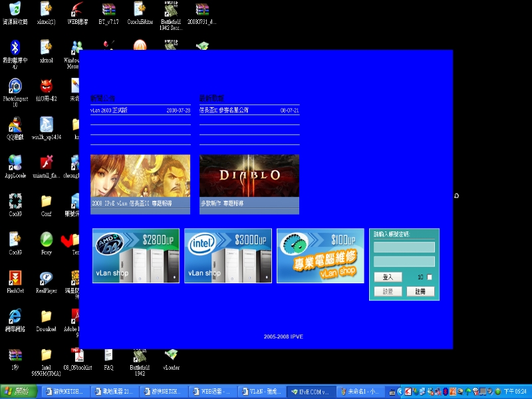Switch to the IPvE COM taskbar window

(310, 392)
